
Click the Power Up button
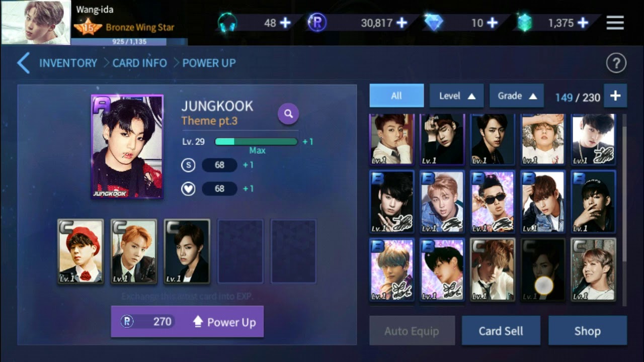187,322
